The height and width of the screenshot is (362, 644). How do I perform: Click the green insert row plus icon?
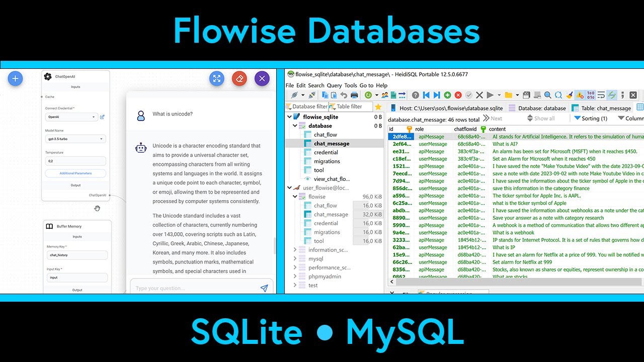[447, 95]
